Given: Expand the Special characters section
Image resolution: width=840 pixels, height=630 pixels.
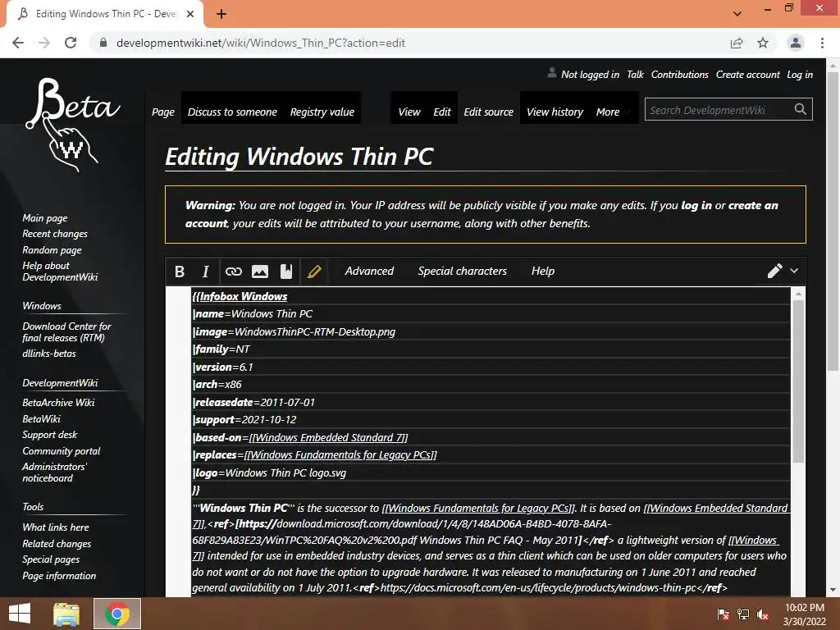Looking at the screenshot, I should [x=463, y=271].
